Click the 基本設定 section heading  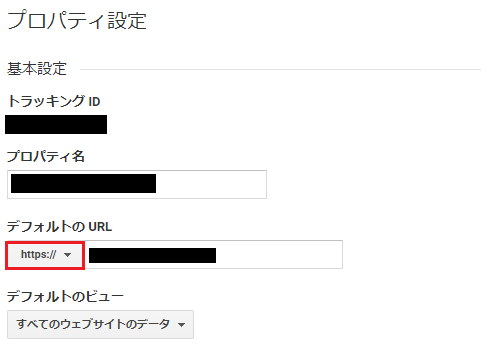pos(37,69)
